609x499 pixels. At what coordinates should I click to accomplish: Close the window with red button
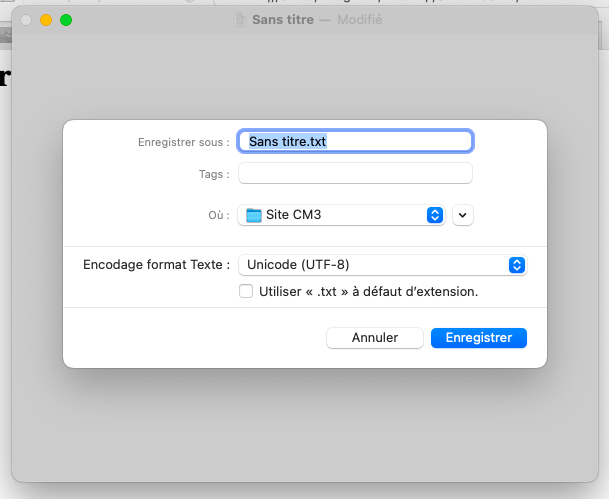coord(26,20)
